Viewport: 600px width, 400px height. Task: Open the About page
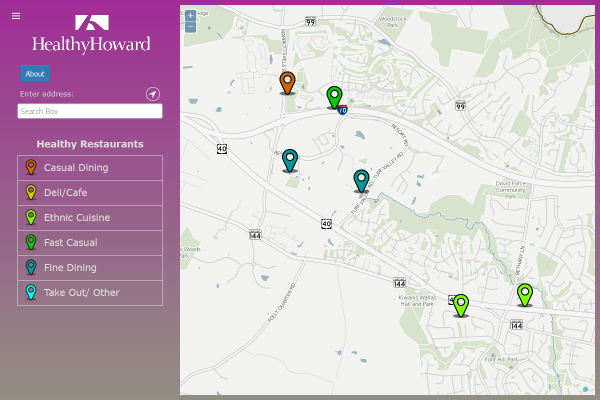35,74
